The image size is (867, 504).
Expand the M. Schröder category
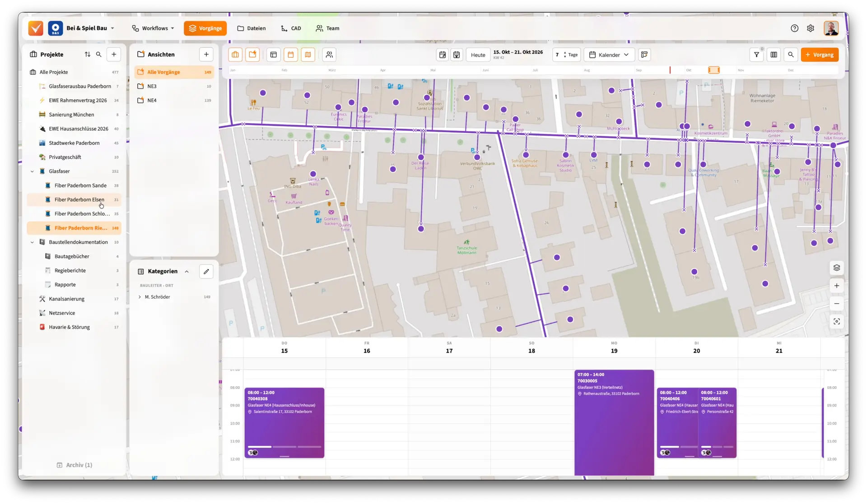140,297
